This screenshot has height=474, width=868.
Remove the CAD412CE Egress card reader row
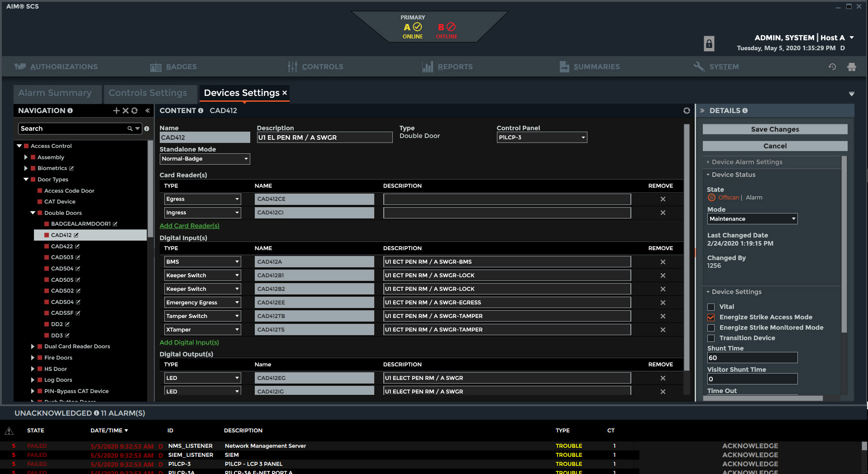[x=663, y=199]
